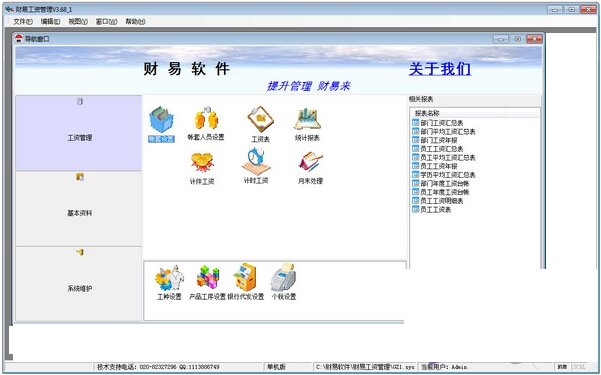Image resolution: width=601 pixels, height=375 pixels.
Task: Select the 学历平均工资汇总表 report row
Action: (443, 175)
